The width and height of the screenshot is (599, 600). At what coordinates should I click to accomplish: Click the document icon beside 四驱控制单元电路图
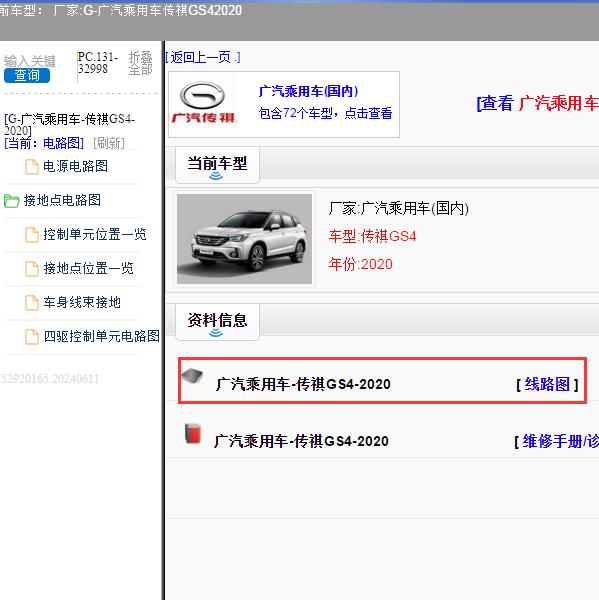pyautogui.click(x=32, y=337)
